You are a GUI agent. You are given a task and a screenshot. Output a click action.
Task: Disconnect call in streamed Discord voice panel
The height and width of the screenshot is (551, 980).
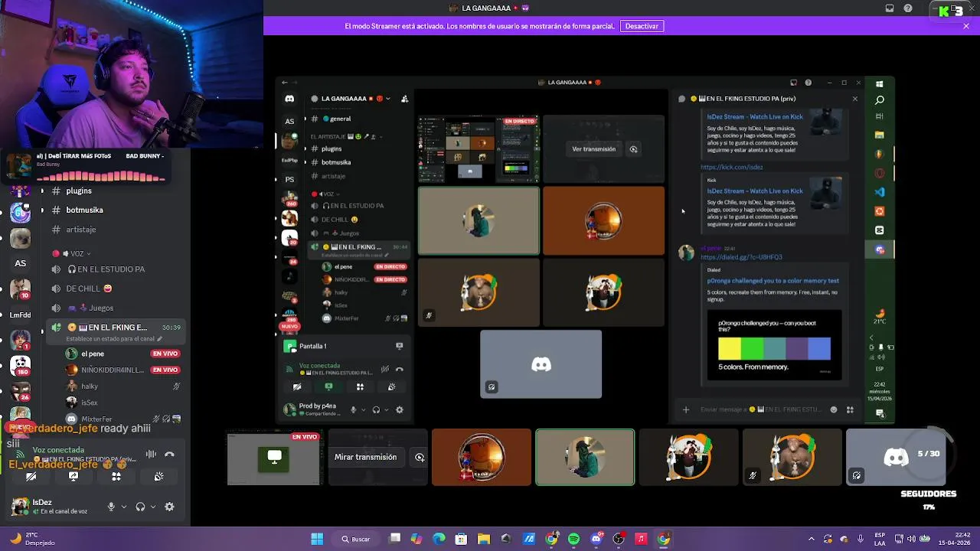click(399, 369)
